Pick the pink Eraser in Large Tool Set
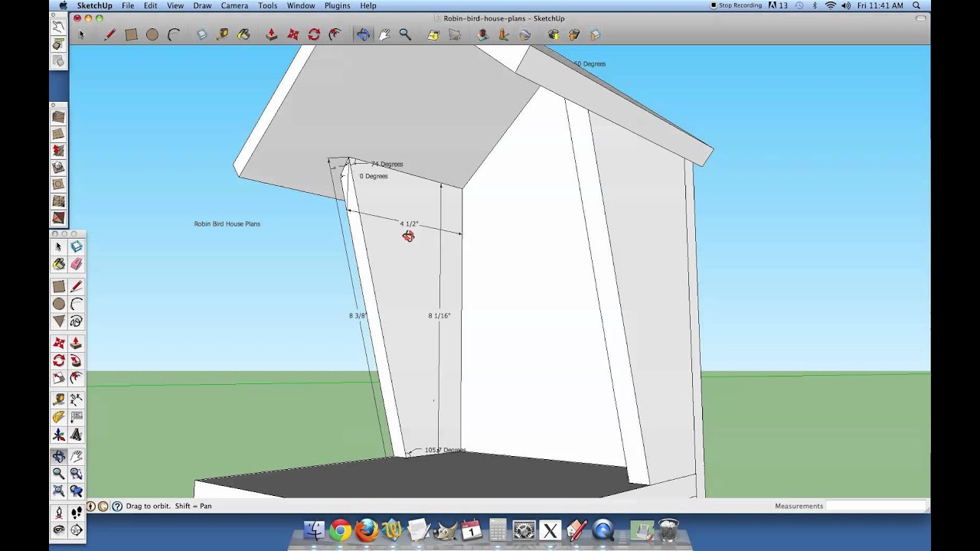Viewport: 980px width, 551px height. (77, 264)
